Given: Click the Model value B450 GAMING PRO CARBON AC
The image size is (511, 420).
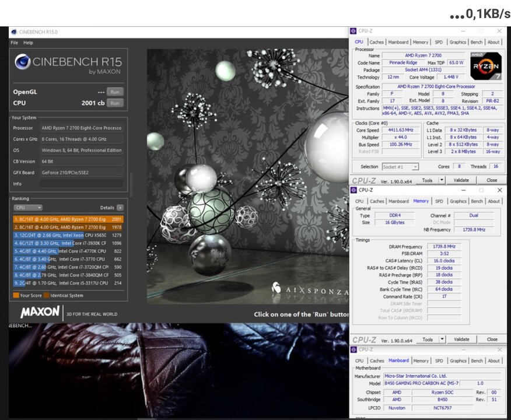Looking at the screenshot, I should tap(421, 383).
